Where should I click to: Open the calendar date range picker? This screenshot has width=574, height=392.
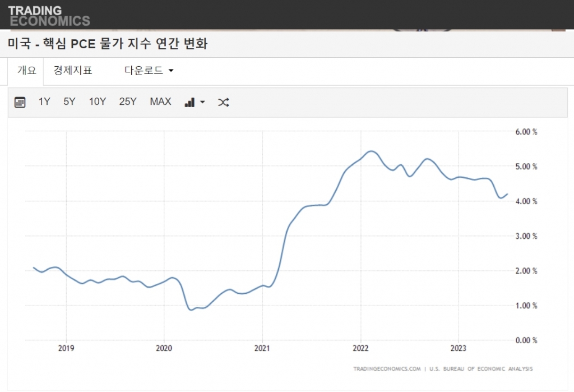tap(20, 102)
